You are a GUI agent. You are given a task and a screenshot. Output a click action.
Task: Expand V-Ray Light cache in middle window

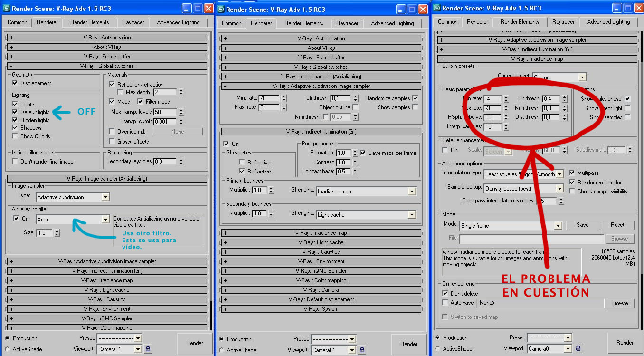322,242
